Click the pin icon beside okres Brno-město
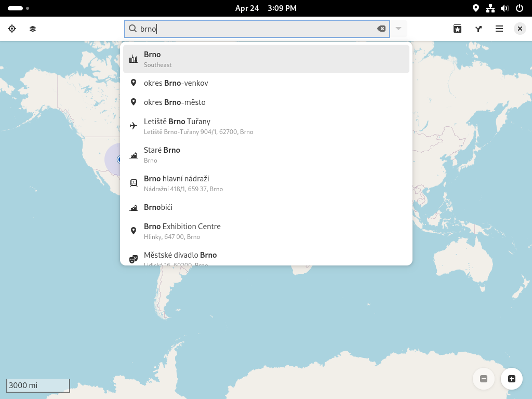The height and width of the screenshot is (399, 532). point(134,102)
